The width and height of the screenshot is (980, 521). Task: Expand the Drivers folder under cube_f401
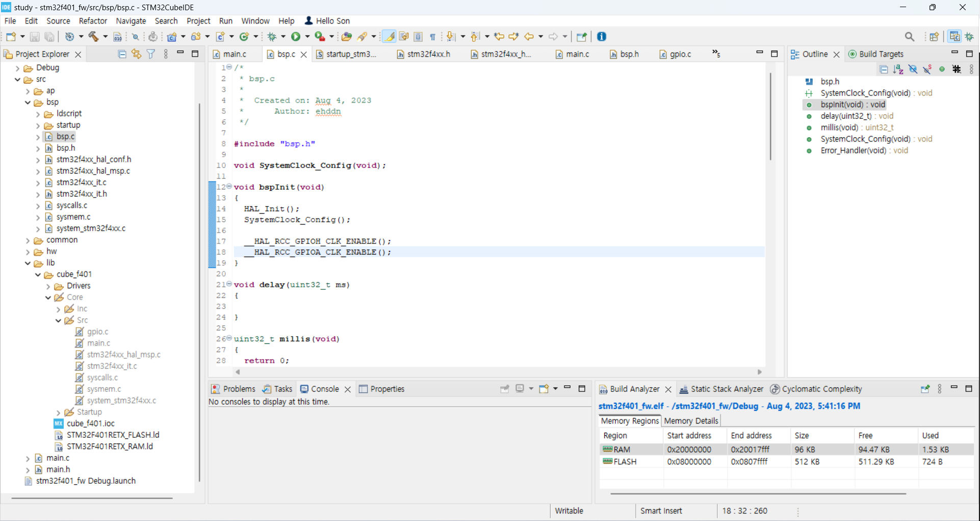click(48, 286)
